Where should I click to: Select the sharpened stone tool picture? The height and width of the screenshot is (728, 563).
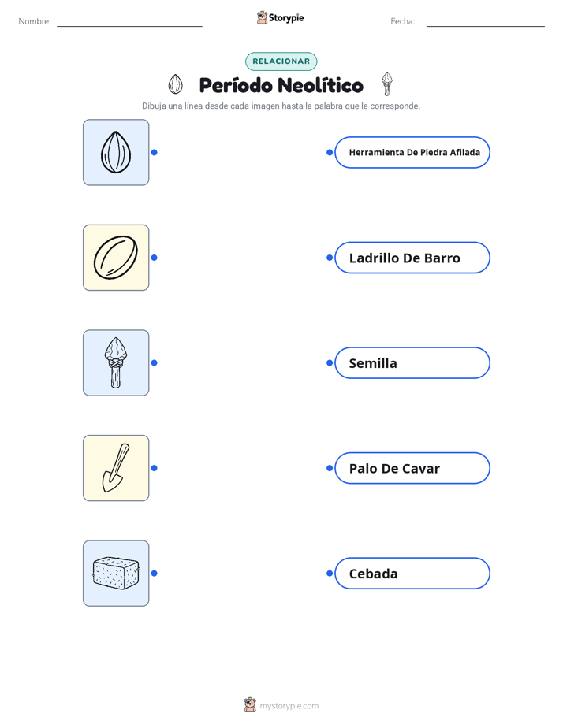click(x=116, y=362)
